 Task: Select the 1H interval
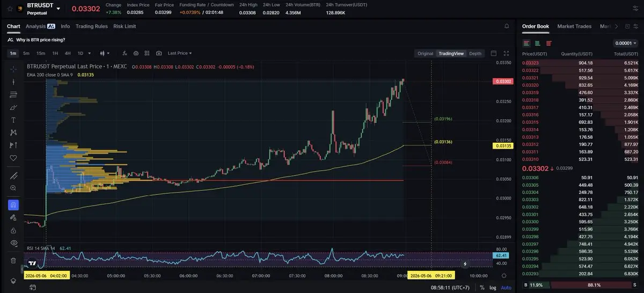[x=55, y=53]
